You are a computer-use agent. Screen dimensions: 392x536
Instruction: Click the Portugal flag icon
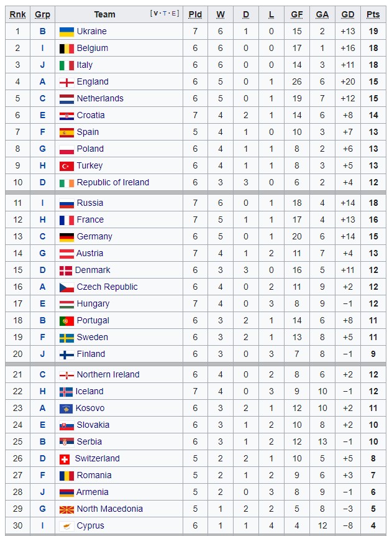click(x=66, y=320)
